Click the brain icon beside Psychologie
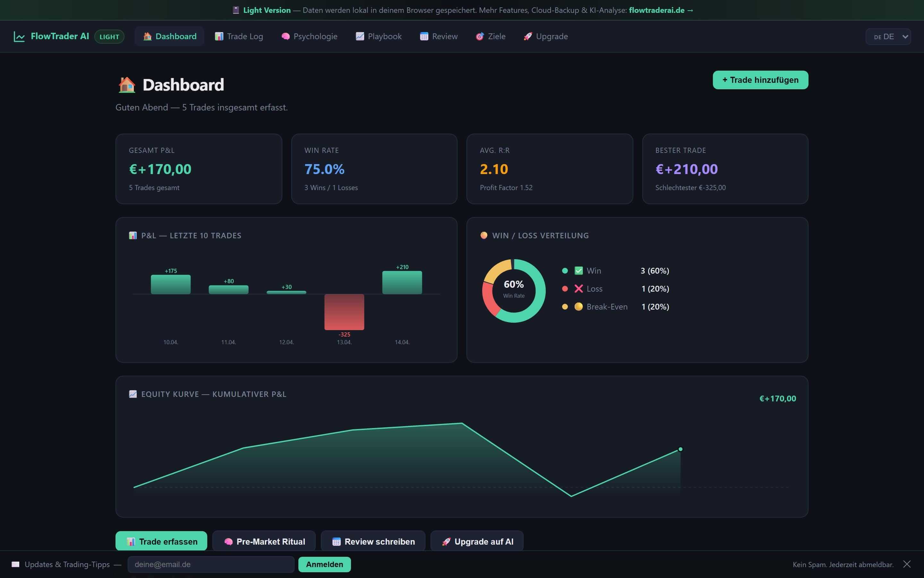Viewport: 924px width, 578px height. [x=285, y=36]
